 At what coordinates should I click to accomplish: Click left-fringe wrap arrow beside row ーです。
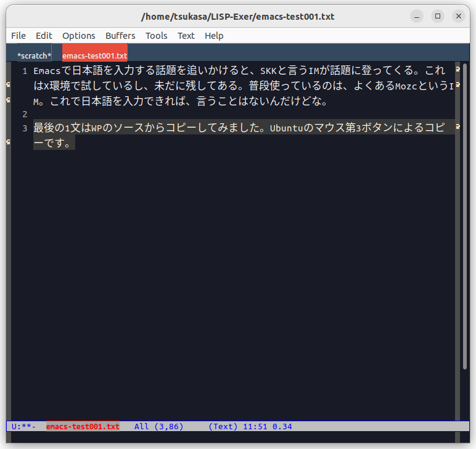(x=8, y=142)
